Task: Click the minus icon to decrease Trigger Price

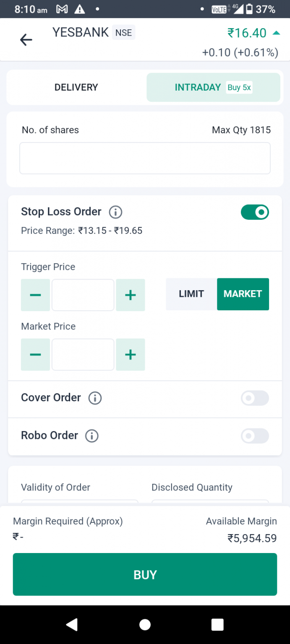Action: coord(35,295)
